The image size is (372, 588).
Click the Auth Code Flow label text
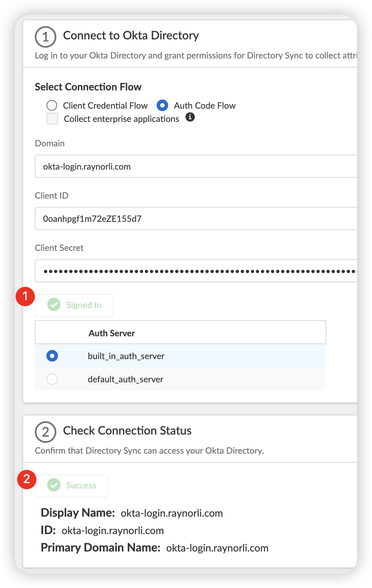[205, 106]
